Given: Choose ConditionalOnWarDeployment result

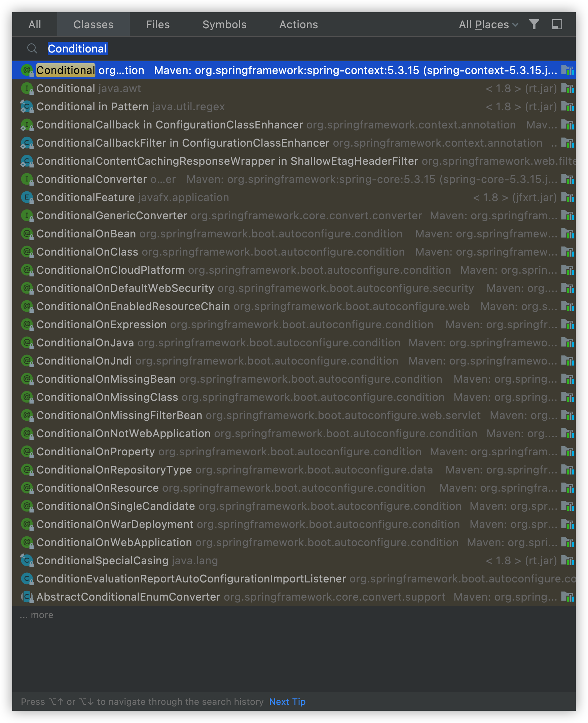Looking at the screenshot, I should coord(294,524).
